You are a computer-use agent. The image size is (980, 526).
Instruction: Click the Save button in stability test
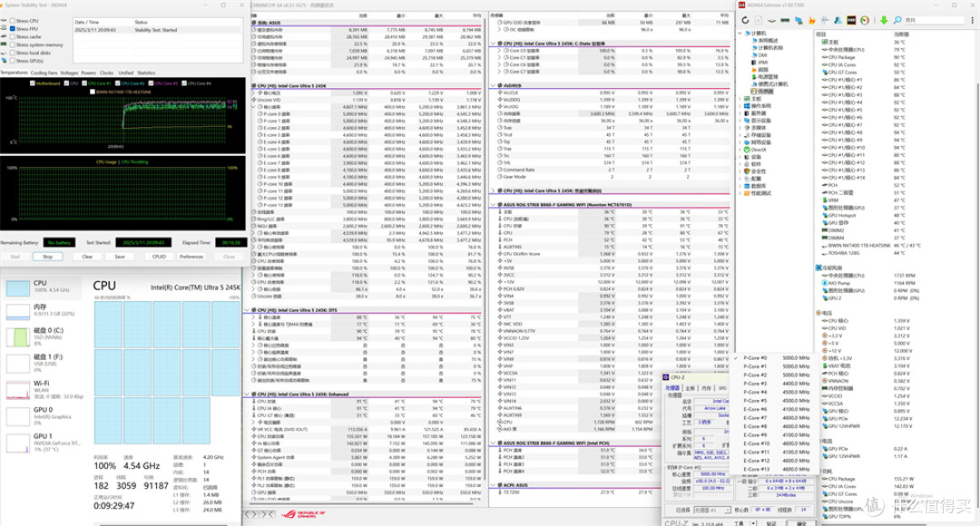click(120, 257)
